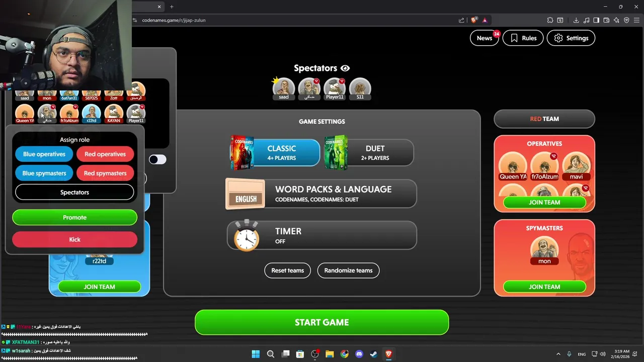Assign player to Red spymasters
Image resolution: width=644 pixels, height=362 pixels.
(x=105, y=173)
